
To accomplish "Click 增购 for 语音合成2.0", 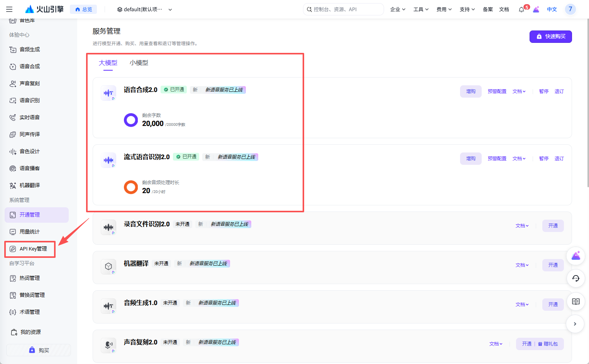I will coord(471,91).
